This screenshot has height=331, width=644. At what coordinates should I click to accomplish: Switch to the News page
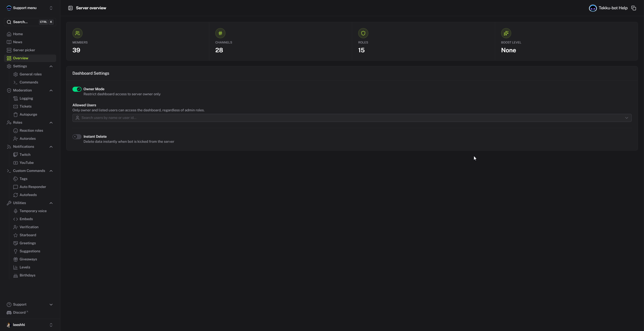[x=18, y=42]
